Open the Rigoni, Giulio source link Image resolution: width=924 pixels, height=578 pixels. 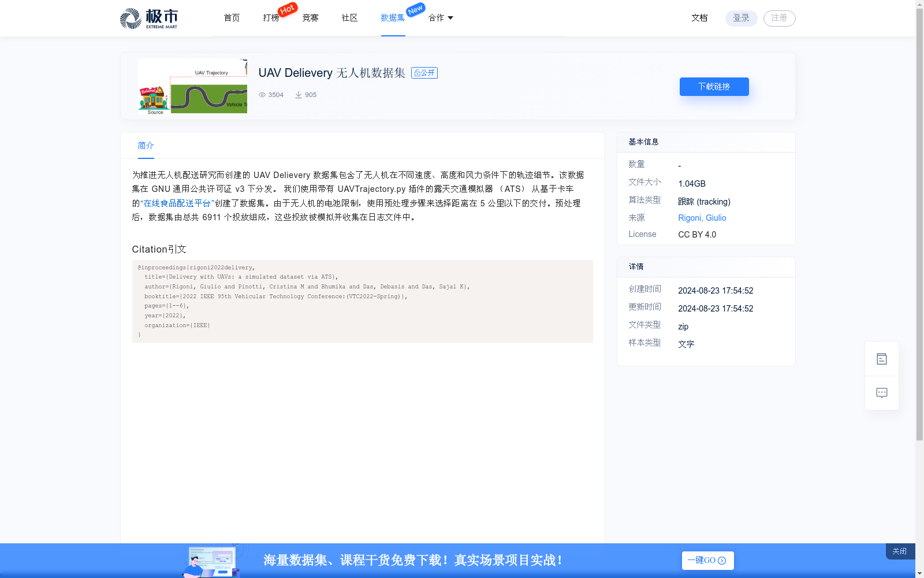[x=702, y=218]
